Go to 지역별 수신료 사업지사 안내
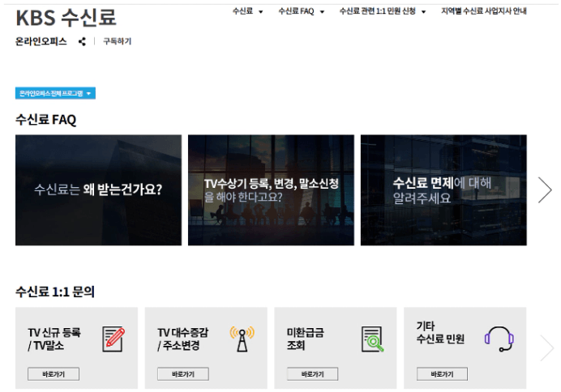 click(484, 11)
